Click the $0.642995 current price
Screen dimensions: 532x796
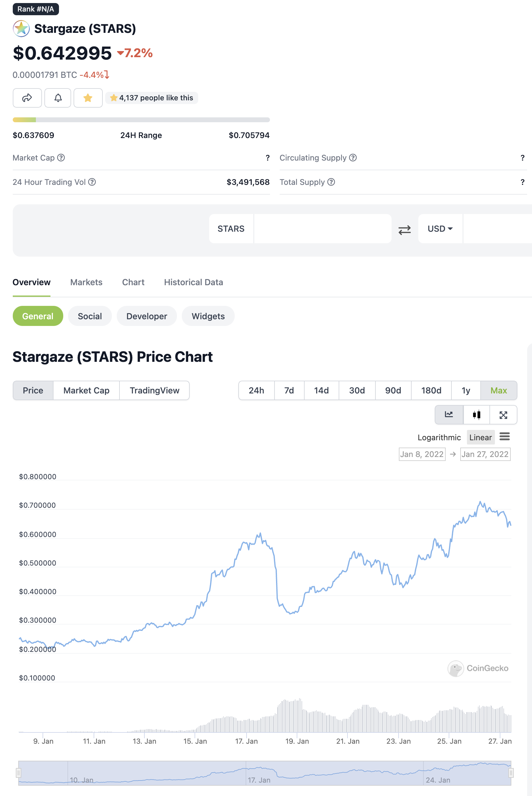(x=62, y=53)
